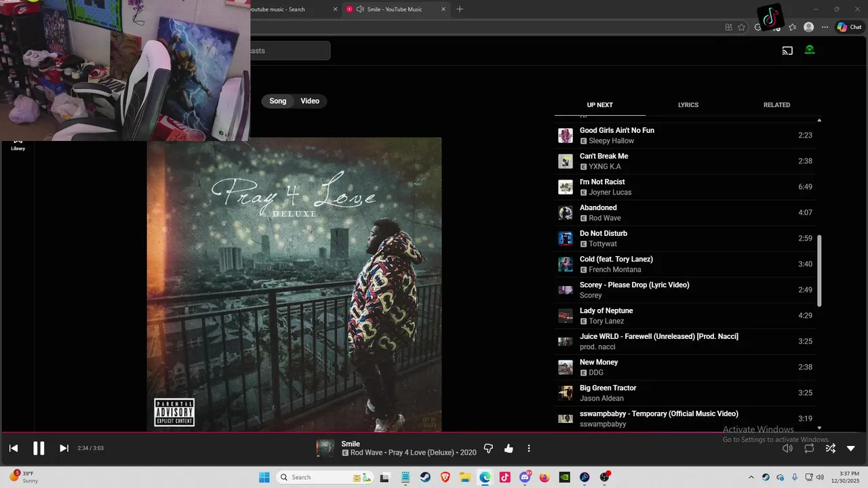Open File Explorer from the taskbar
The height and width of the screenshot is (488, 868).
465,477
